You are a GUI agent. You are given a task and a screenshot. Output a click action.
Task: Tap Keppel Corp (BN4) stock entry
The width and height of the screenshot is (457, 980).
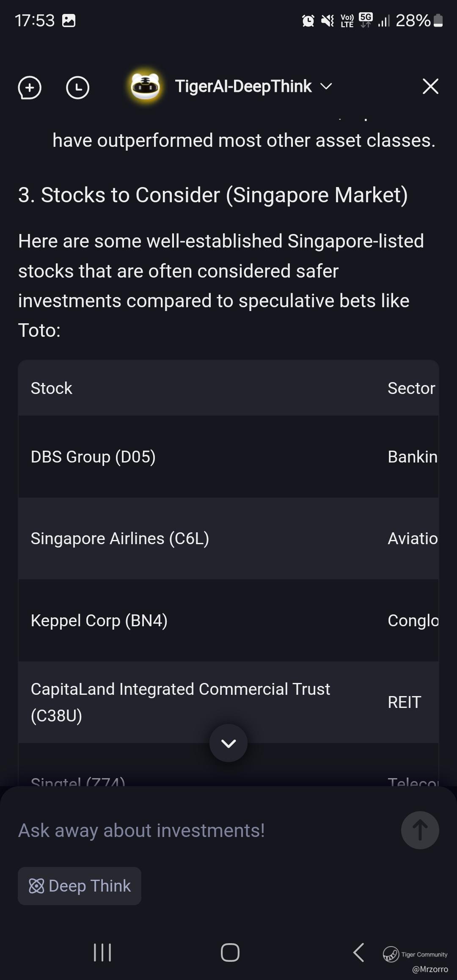pos(99,621)
